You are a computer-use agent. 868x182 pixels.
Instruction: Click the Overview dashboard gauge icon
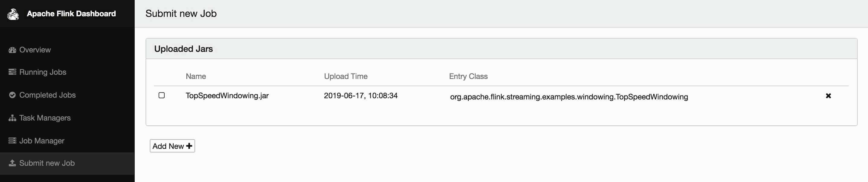12,50
